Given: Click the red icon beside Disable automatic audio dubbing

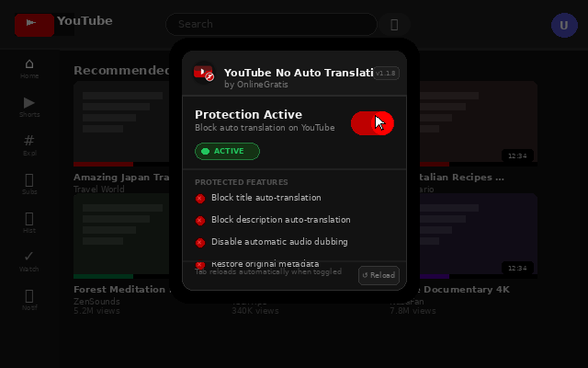Looking at the screenshot, I should [200, 243].
